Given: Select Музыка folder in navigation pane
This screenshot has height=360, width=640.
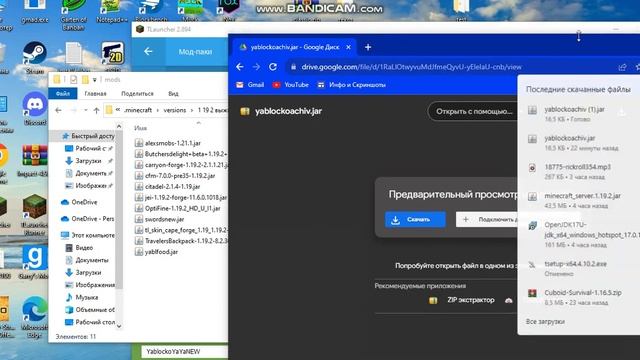Looking at the screenshot, I should pyautogui.click(x=82, y=297).
